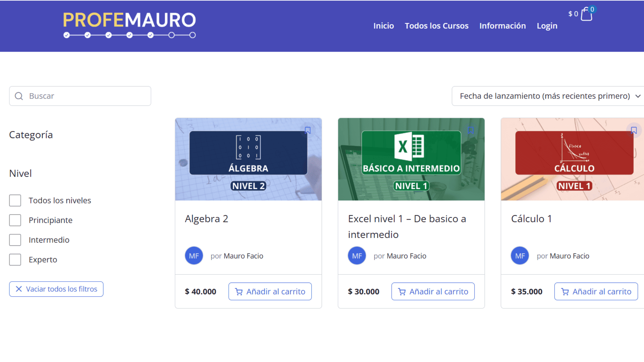Tick the Intermedio checkbox
The height and width of the screenshot is (362, 644).
point(15,240)
